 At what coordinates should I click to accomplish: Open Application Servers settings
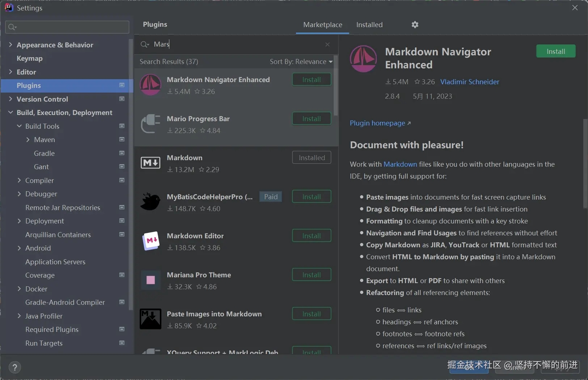click(55, 262)
